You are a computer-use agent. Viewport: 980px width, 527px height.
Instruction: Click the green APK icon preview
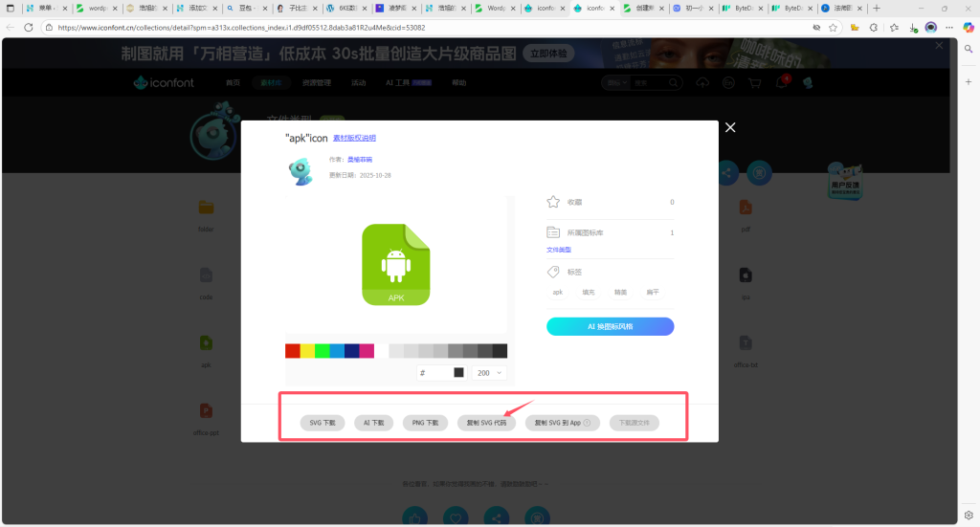point(396,264)
